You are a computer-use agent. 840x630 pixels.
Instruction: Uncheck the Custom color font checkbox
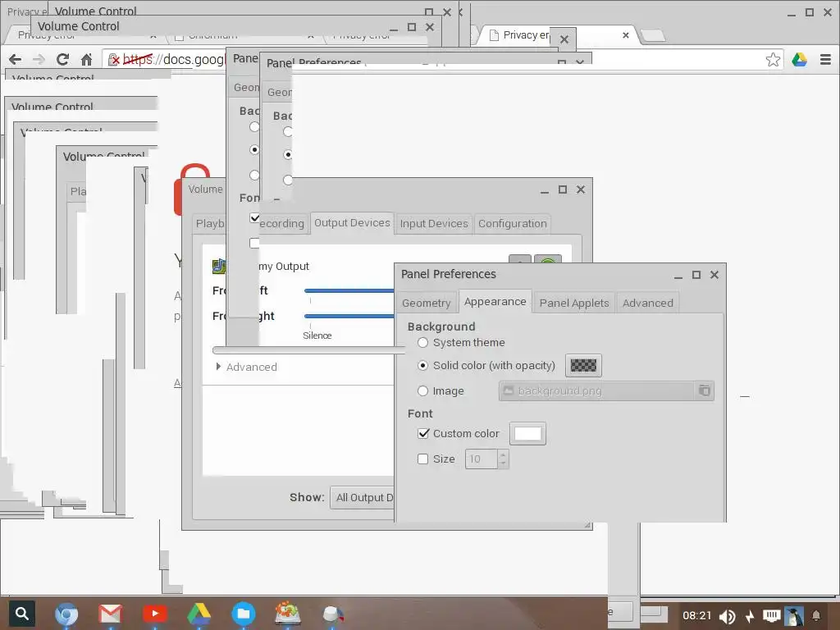(423, 433)
